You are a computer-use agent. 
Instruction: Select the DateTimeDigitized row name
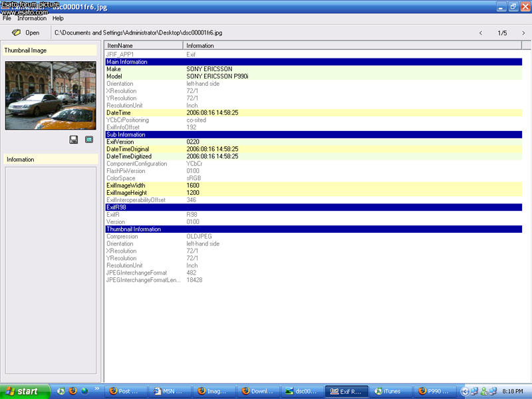[129, 156]
